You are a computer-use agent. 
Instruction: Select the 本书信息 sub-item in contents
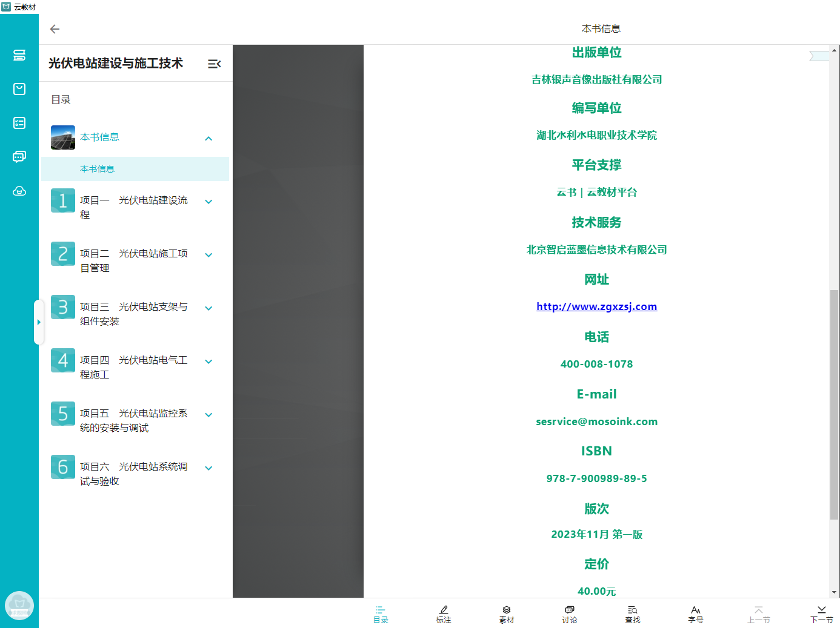tap(98, 169)
